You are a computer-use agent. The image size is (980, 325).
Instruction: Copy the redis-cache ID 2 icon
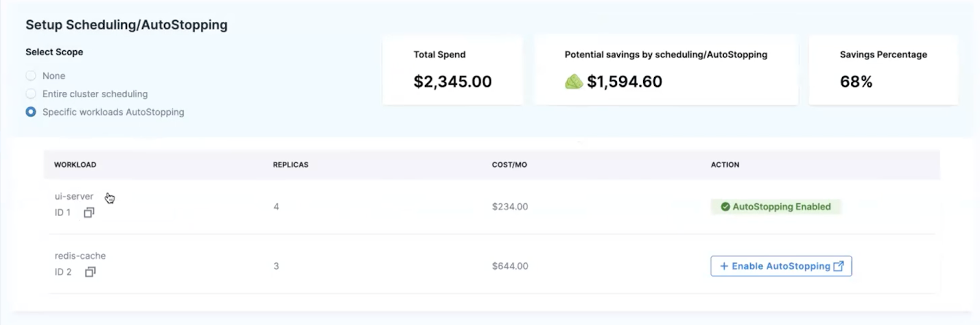point(90,272)
